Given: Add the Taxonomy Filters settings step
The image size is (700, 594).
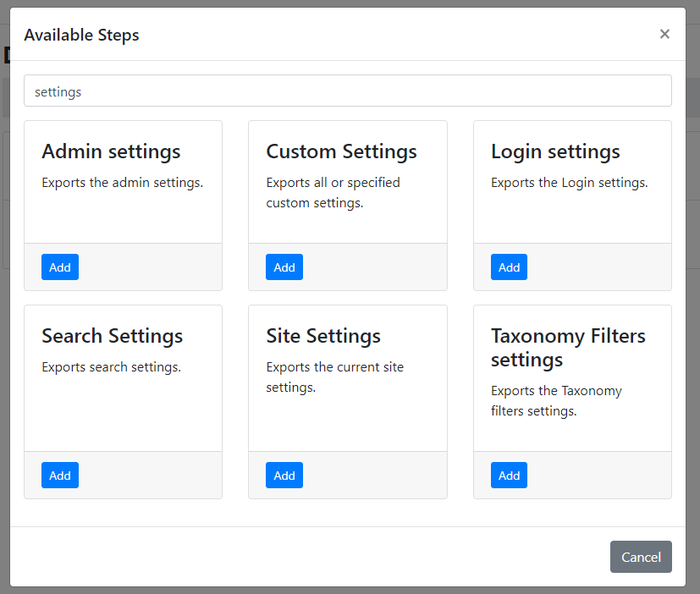Looking at the screenshot, I should point(509,475).
